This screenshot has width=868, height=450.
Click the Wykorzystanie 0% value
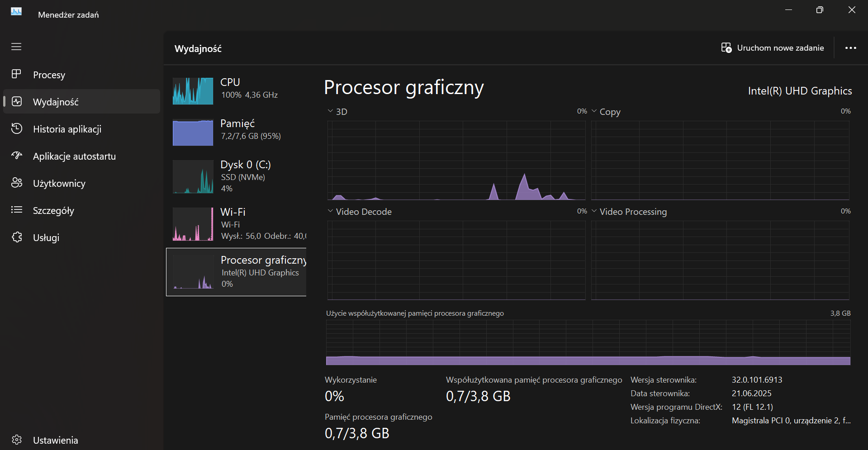point(334,396)
